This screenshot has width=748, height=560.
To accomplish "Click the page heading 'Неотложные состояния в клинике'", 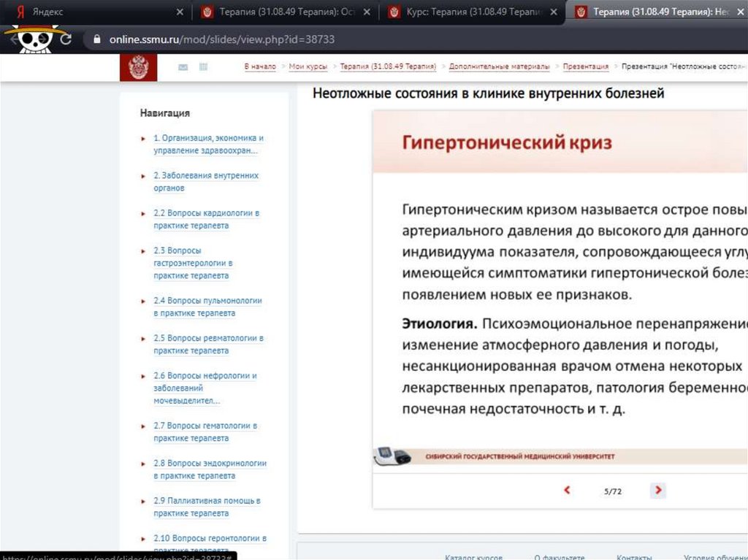I will point(488,93).
